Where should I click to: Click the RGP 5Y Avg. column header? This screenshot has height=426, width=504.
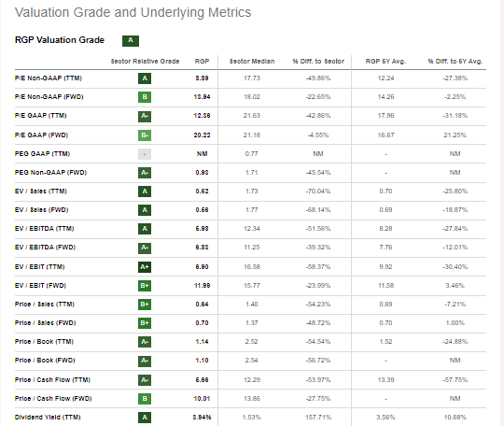click(385, 61)
